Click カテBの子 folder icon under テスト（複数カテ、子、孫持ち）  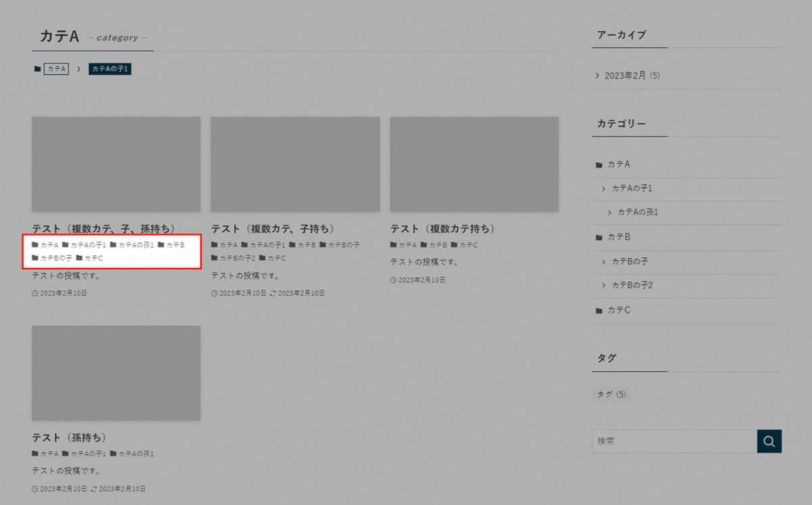point(35,258)
